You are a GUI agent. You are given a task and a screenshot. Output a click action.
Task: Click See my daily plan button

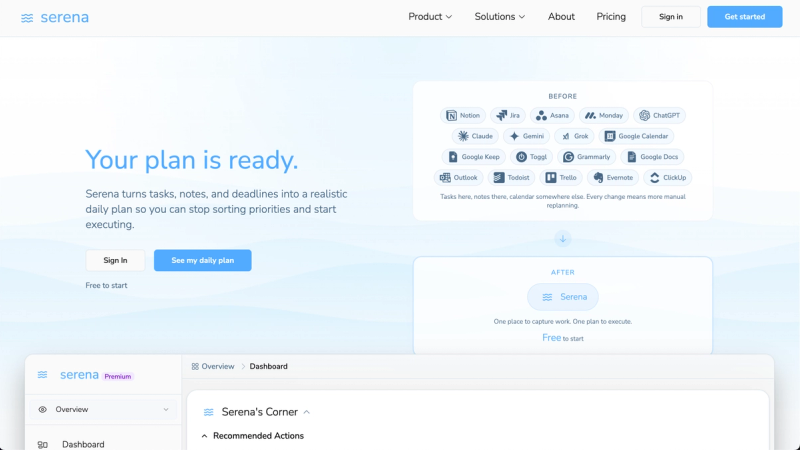pos(203,260)
